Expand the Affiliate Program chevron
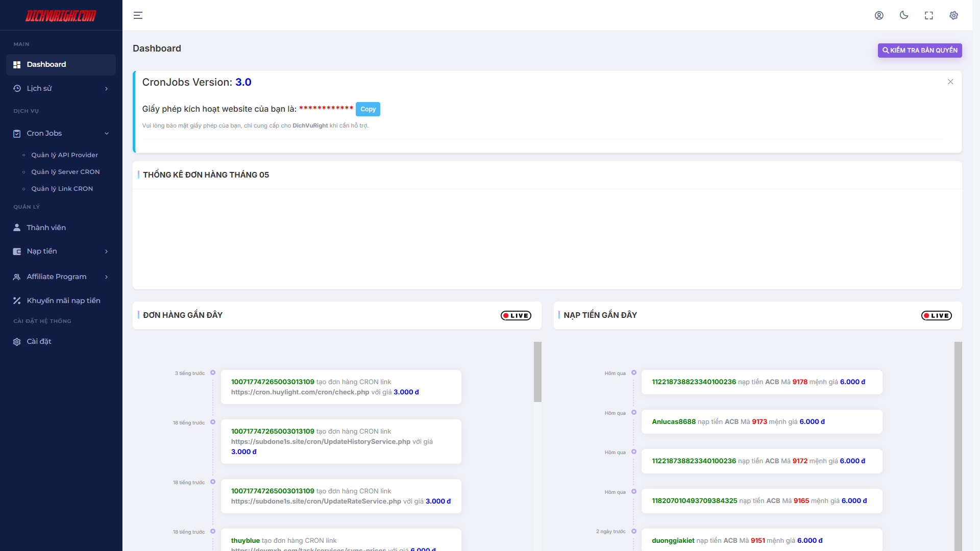The height and width of the screenshot is (551, 980). (107, 277)
